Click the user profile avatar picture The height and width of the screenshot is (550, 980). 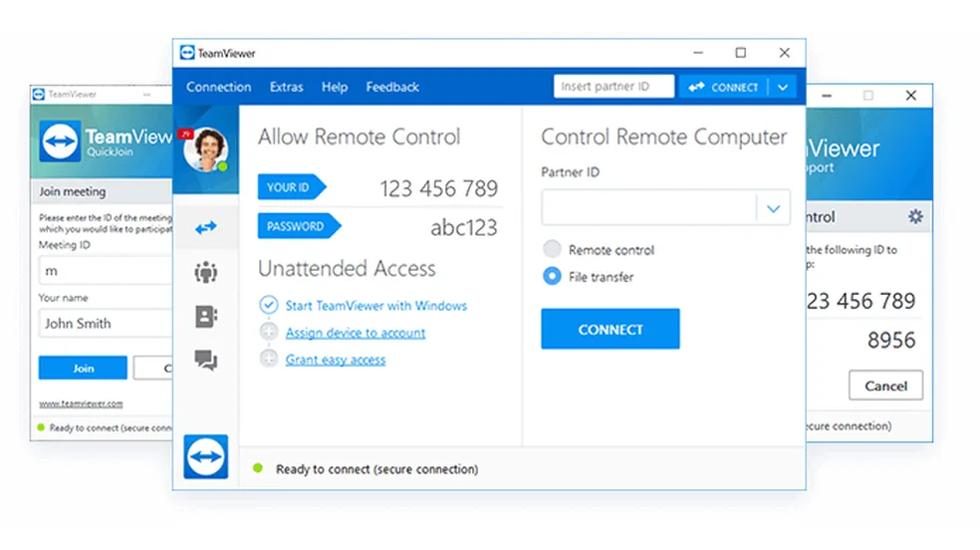tap(206, 149)
